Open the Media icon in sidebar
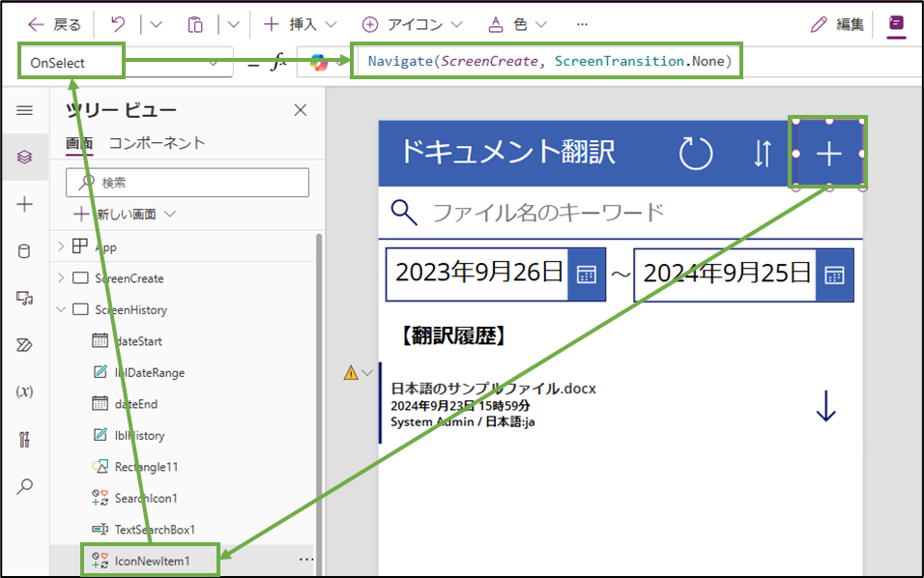This screenshot has height=578, width=924. [25, 299]
